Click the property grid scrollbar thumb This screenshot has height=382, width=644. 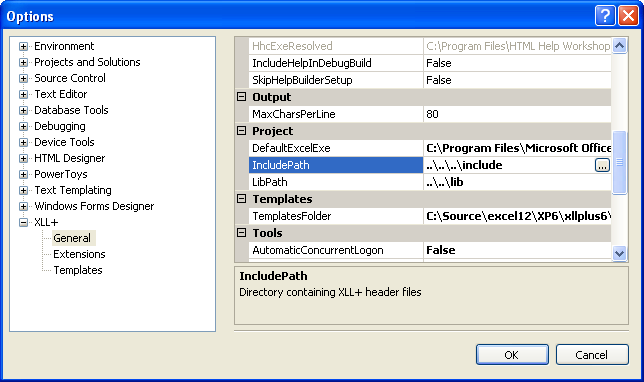(x=619, y=162)
